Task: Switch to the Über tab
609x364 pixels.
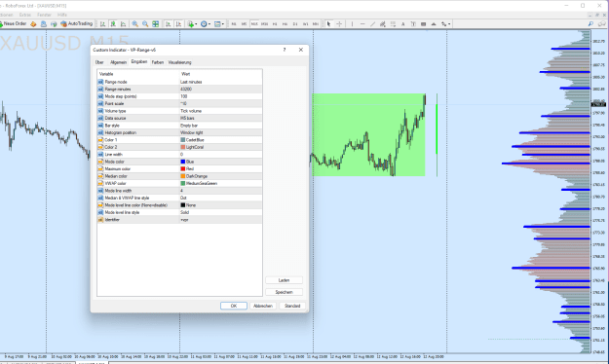Action: [99, 62]
